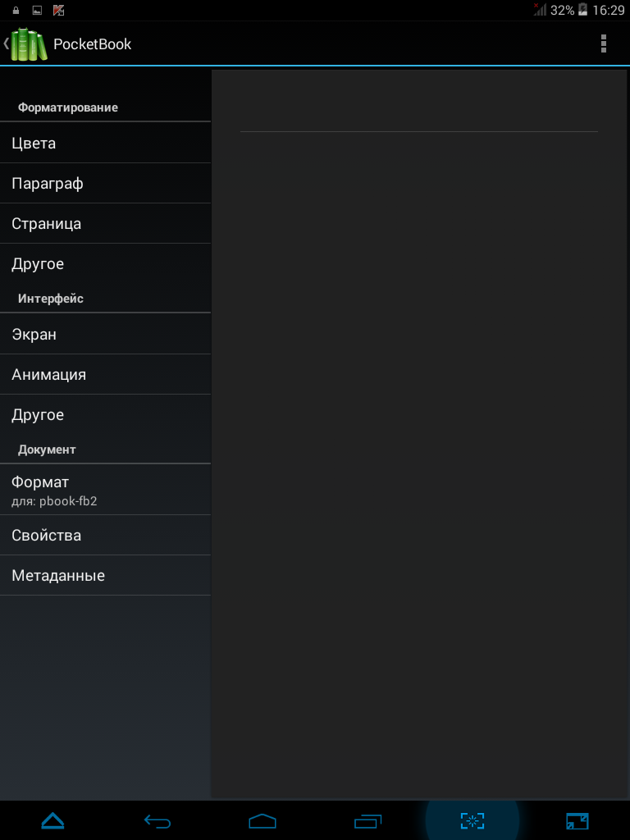Tap the up-arrow icon in navigation bar

click(52, 820)
